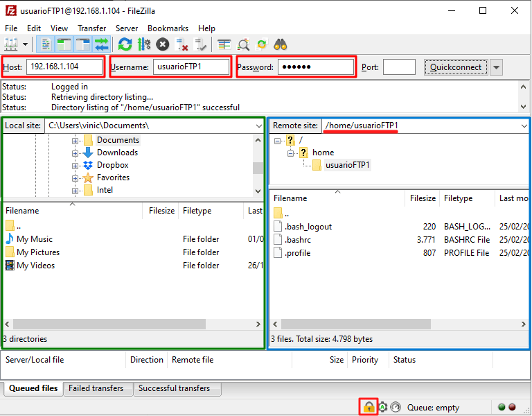Reconnect to the last server

pyautogui.click(x=200, y=44)
